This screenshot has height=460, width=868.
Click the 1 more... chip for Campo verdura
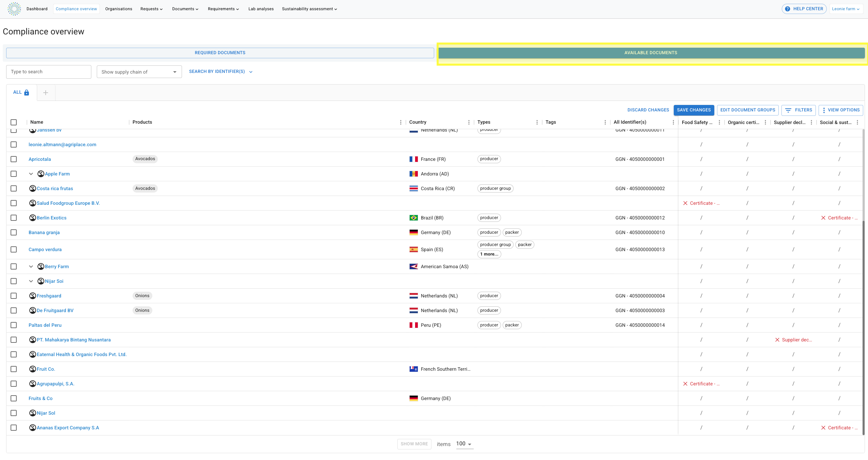click(489, 254)
